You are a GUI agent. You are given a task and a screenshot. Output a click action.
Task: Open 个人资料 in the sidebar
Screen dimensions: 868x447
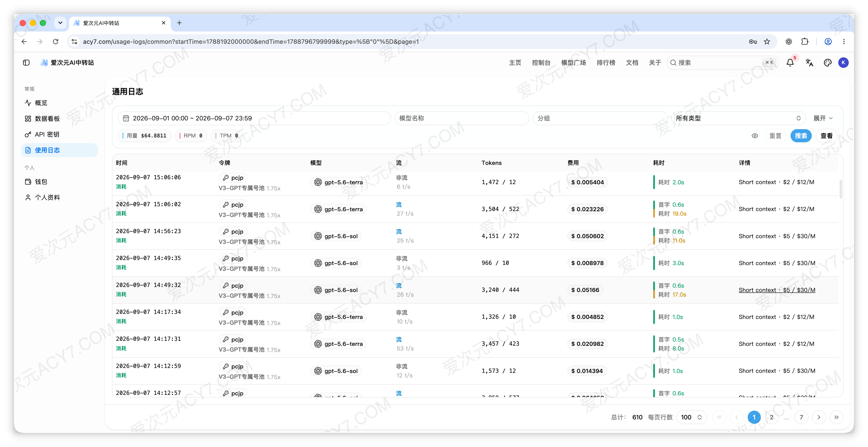pos(59,197)
